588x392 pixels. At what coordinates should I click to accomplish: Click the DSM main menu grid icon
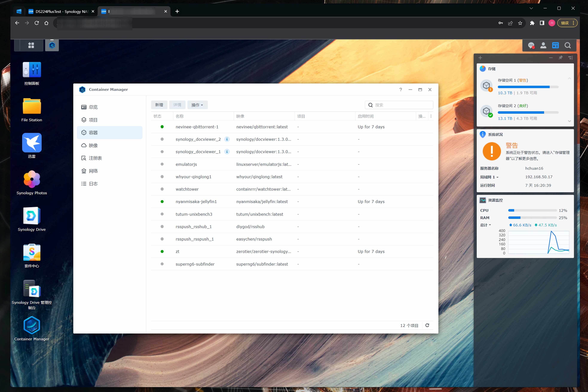[31, 45]
